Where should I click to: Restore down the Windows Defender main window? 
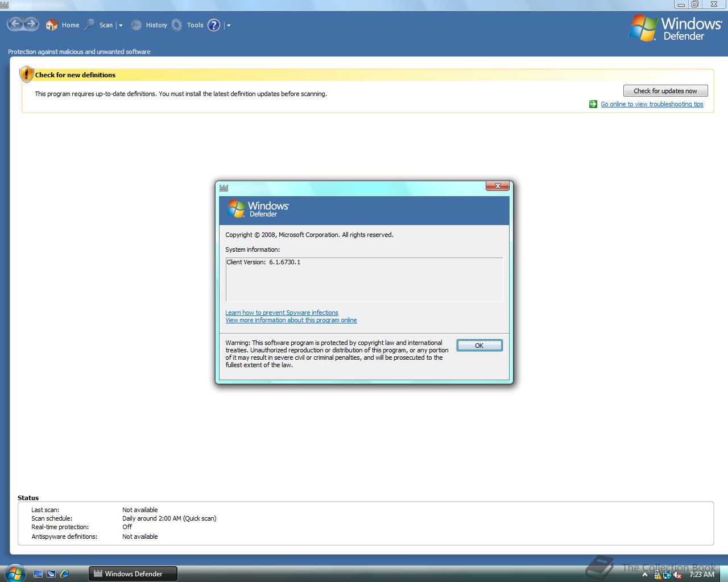coord(695,4)
